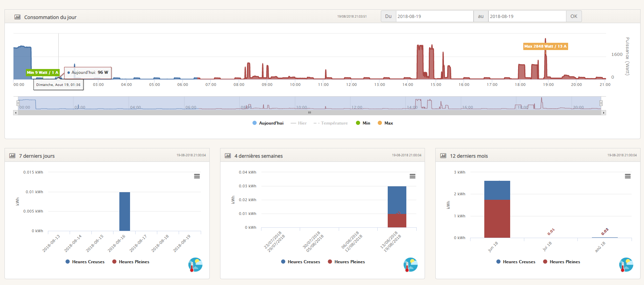Viewport: 644px width, 285px height.
Task: Click red segment of jun 18 bar
Action: 497,219
